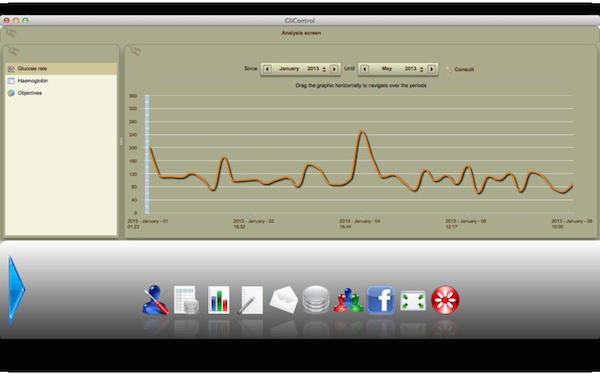Open the user profile settings dock icon
Viewport: 600px width, 375px height.
click(155, 300)
